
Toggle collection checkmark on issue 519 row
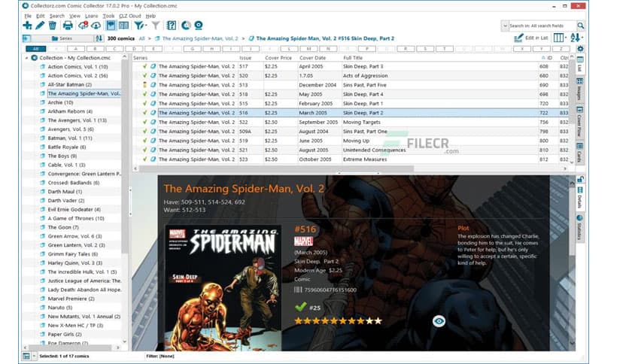click(144, 141)
